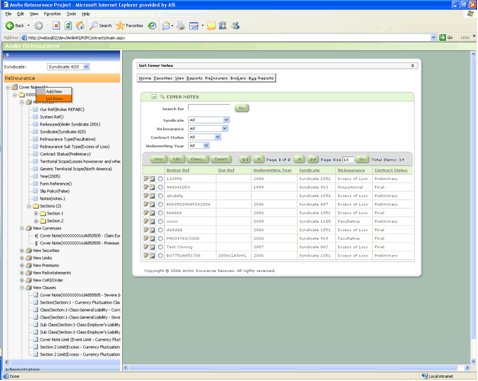478x381 pixels.
Task: Click the Mail icon in browser toolbar
Action: (x=166, y=26)
